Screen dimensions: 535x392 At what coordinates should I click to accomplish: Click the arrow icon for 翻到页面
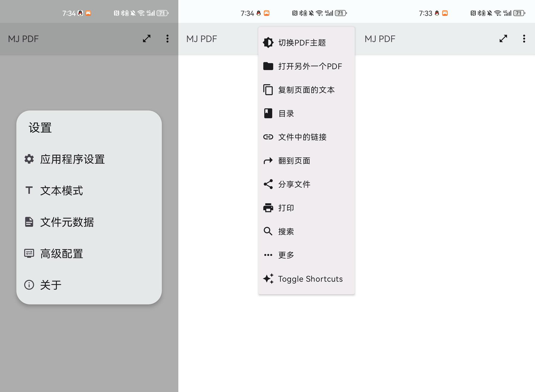[268, 161]
